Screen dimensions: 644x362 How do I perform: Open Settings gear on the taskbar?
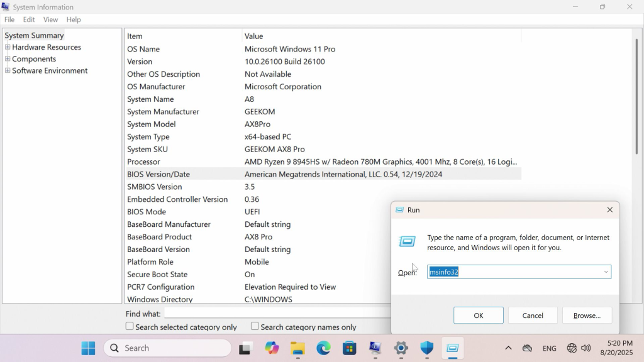tap(401, 348)
